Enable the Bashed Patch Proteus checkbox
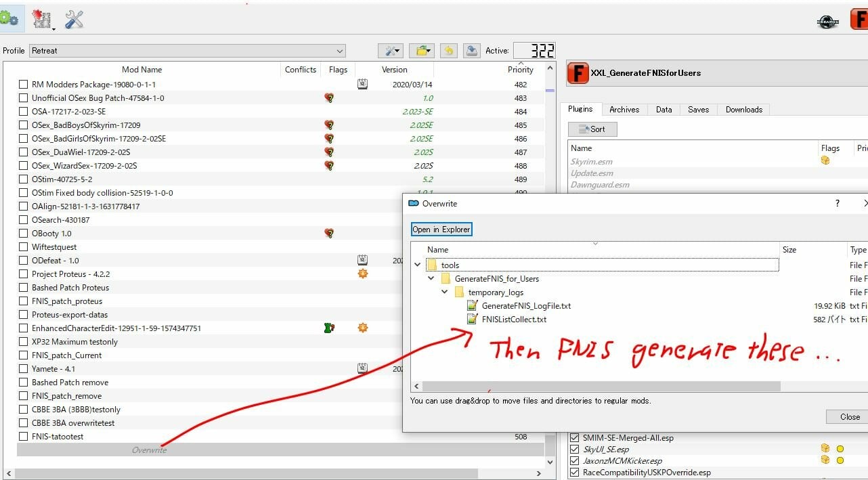The height and width of the screenshot is (480, 868). click(24, 288)
